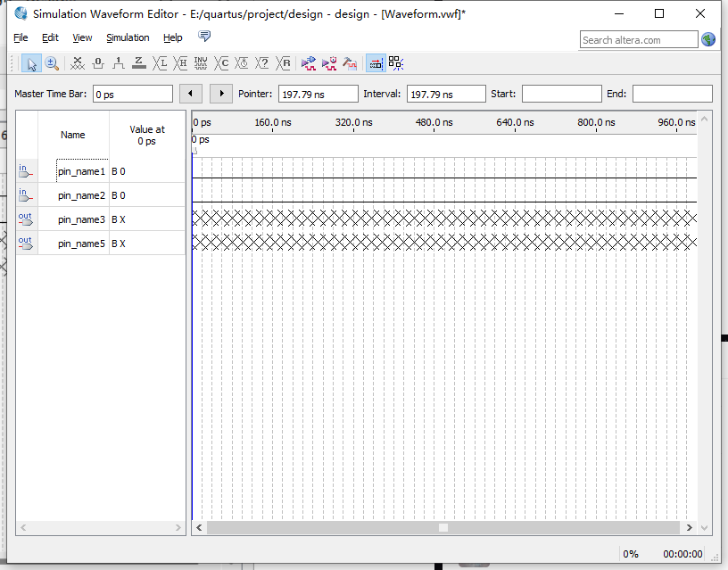Toggle Snap to Grid icon

tap(376, 63)
